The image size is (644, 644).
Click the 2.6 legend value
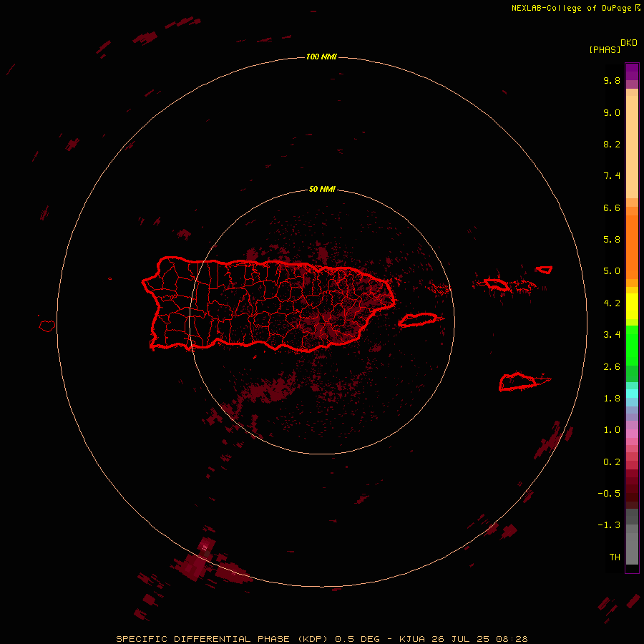pos(612,367)
